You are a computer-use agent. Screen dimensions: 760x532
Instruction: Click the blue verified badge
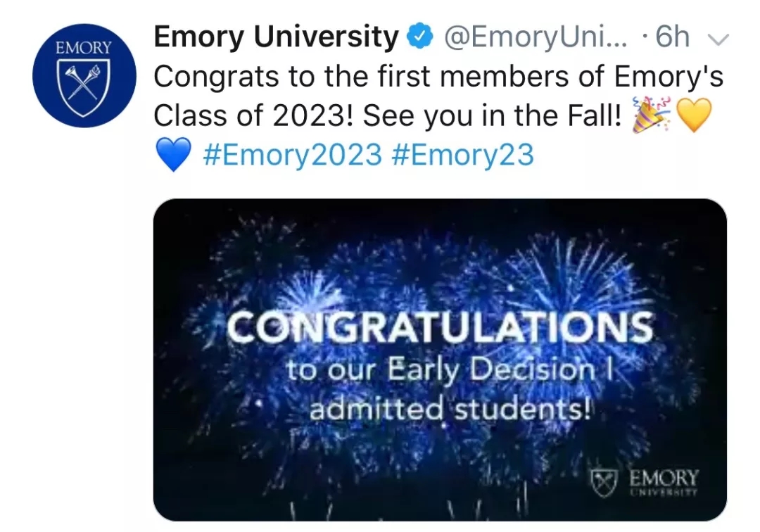[421, 37]
